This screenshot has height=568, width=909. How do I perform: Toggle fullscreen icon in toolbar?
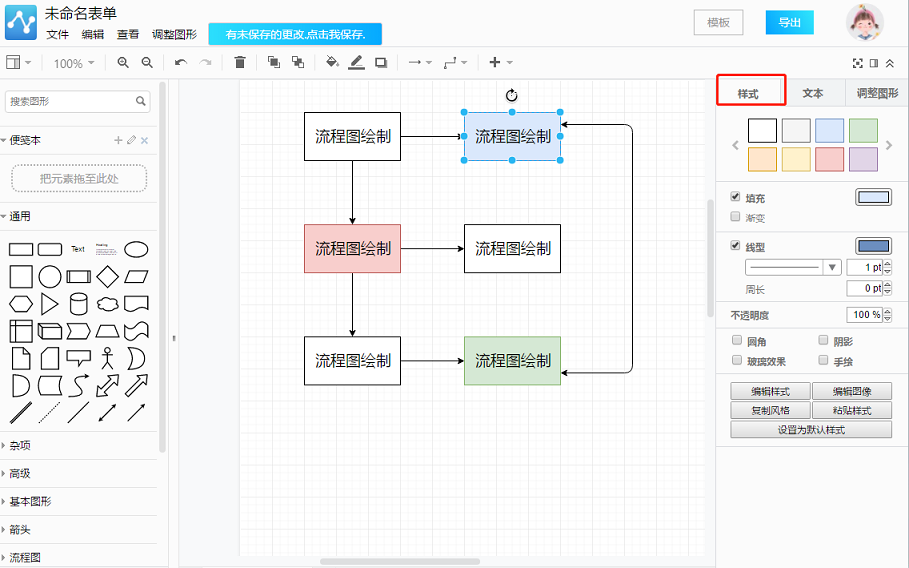coord(857,63)
